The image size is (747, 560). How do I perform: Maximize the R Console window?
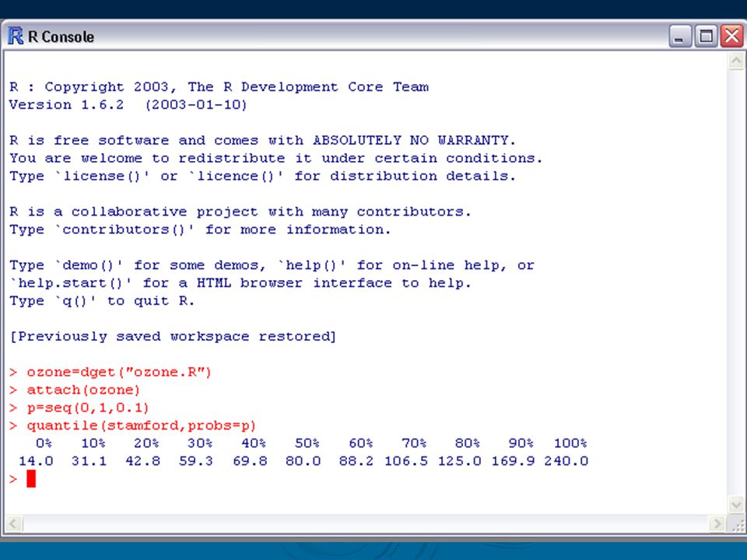(706, 37)
